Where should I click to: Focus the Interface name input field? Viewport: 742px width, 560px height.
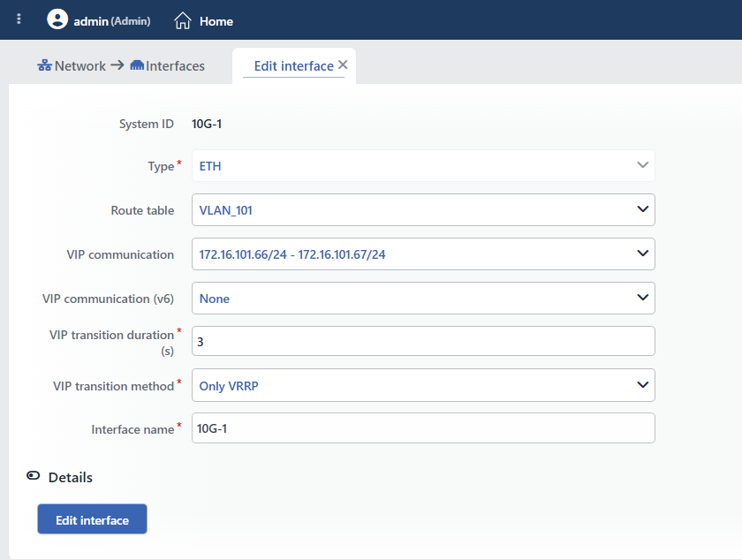tap(423, 428)
